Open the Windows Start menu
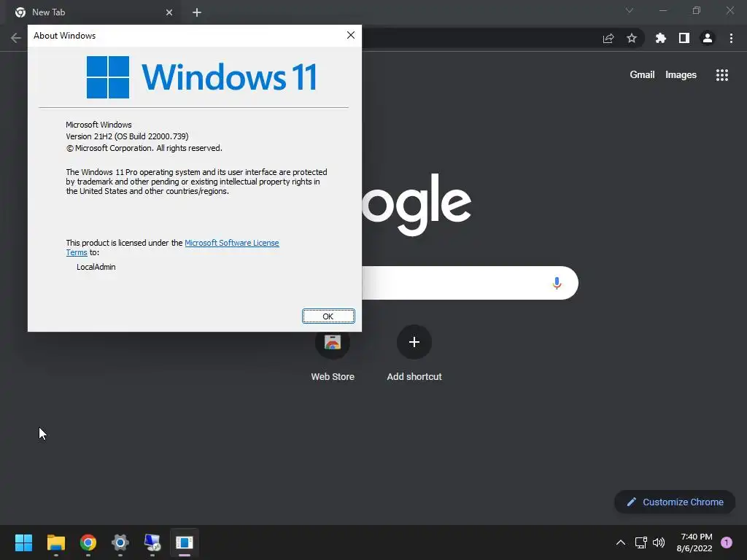Image resolution: width=747 pixels, height=560 pixels. pyautogui.click(x=23, y=542)
